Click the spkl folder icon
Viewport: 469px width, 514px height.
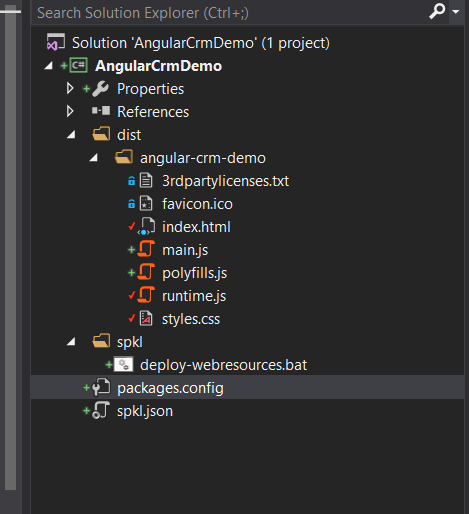101,341
